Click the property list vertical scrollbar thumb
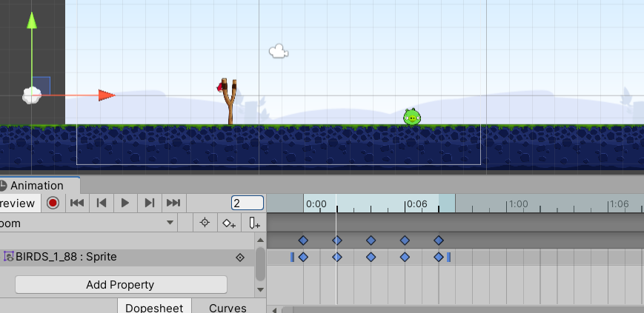Viewport: 644px width, 313px height. (260, 264)
